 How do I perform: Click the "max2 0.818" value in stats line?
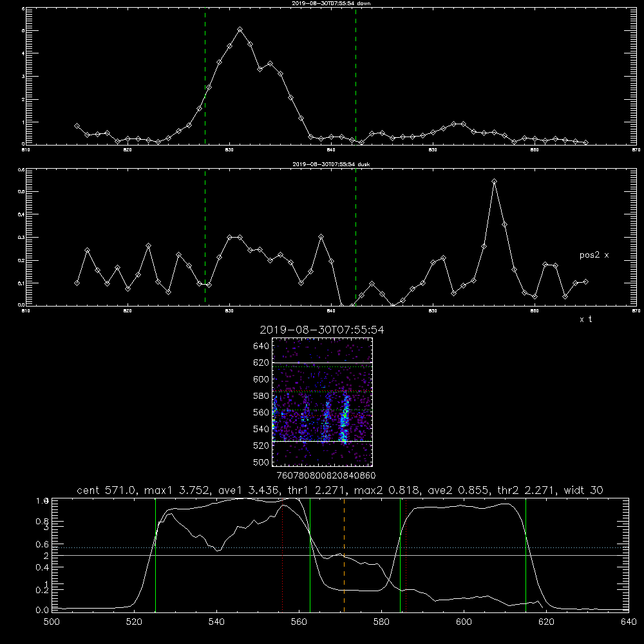(387, 490)
